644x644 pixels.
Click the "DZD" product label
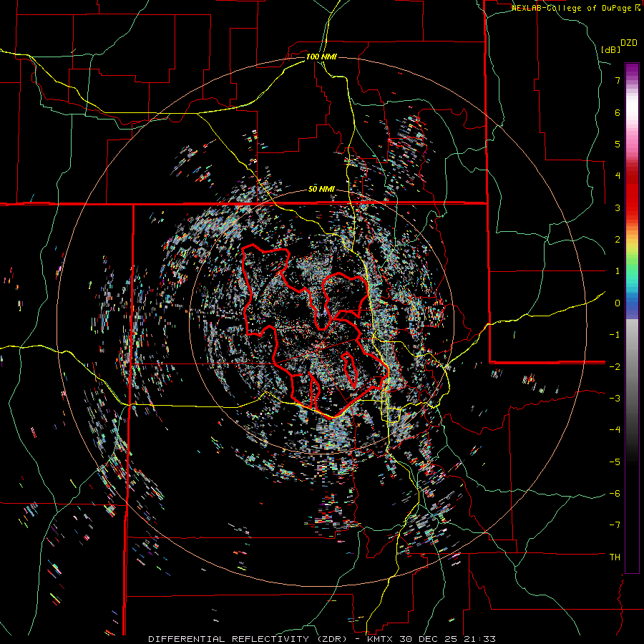(628, 43)
